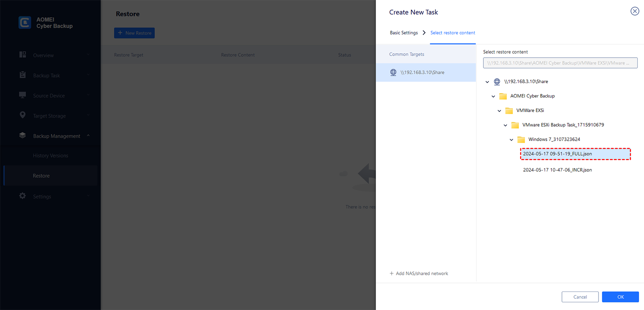This screenshot has height=310, width=644.
Task: Select the 2024-05-17 10-47-06_INCR.json file
Action: [x=557, y=170]
